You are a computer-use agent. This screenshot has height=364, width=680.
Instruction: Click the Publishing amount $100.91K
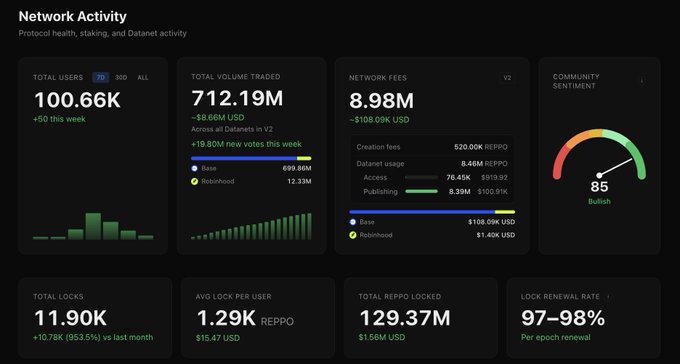[x=492, y=191]
